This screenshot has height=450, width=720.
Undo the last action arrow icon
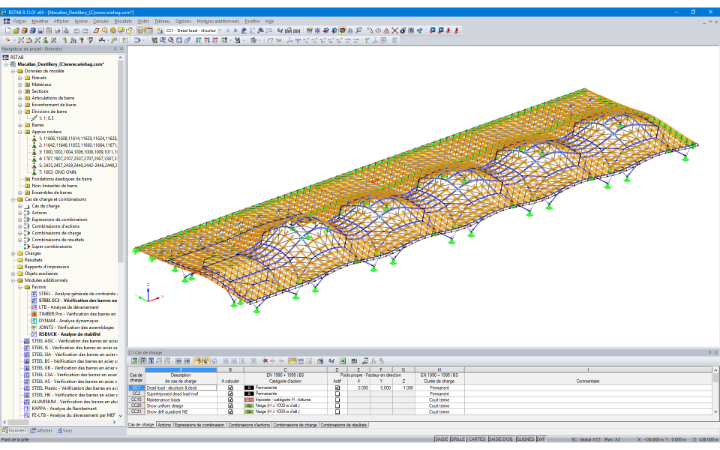(77, 31)
